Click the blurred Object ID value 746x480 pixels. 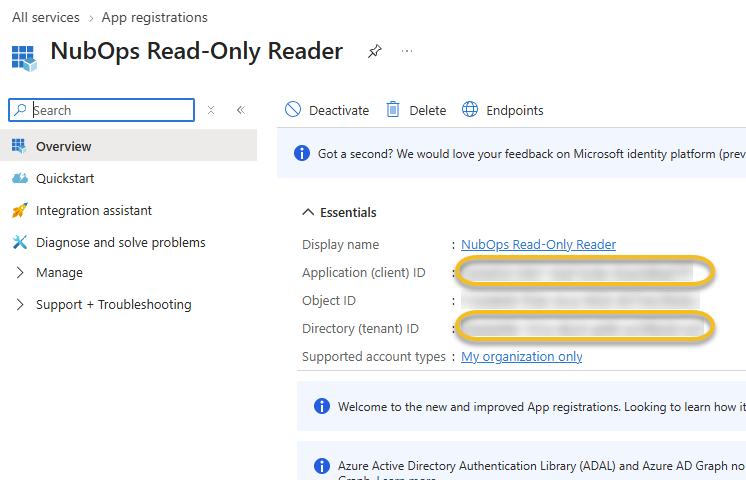[580, 301]
